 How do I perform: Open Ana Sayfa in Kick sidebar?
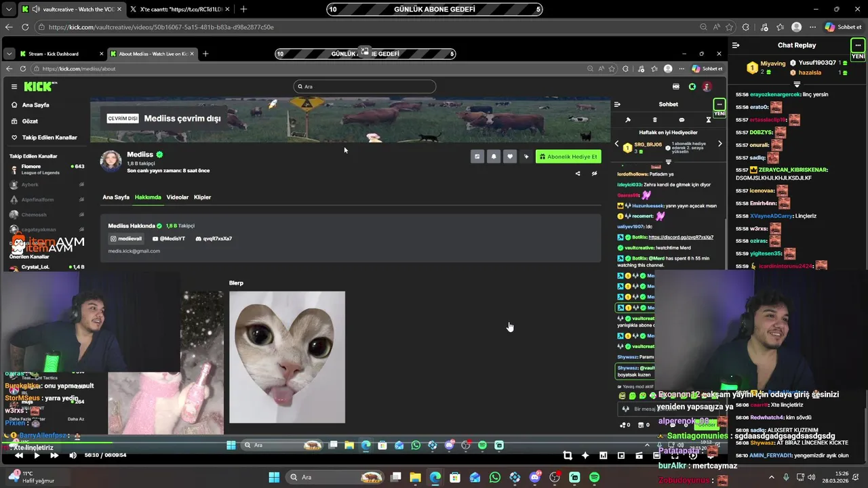click(35, 105)
